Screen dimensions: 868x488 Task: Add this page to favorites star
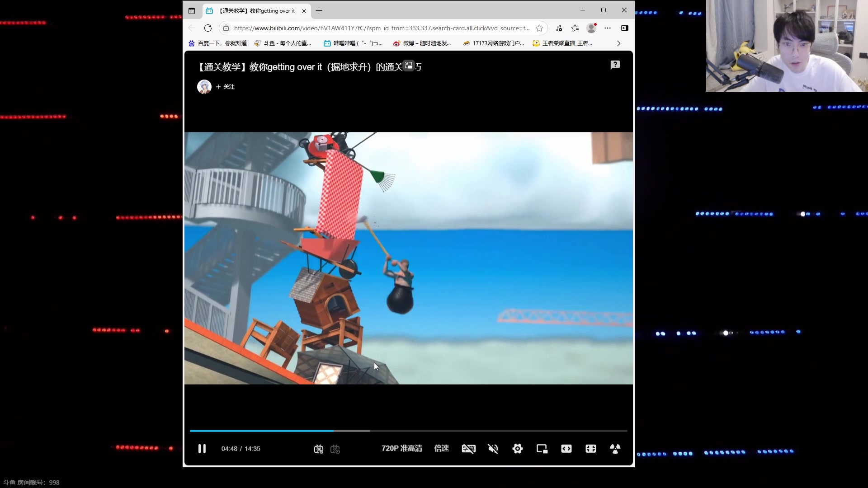539,28
